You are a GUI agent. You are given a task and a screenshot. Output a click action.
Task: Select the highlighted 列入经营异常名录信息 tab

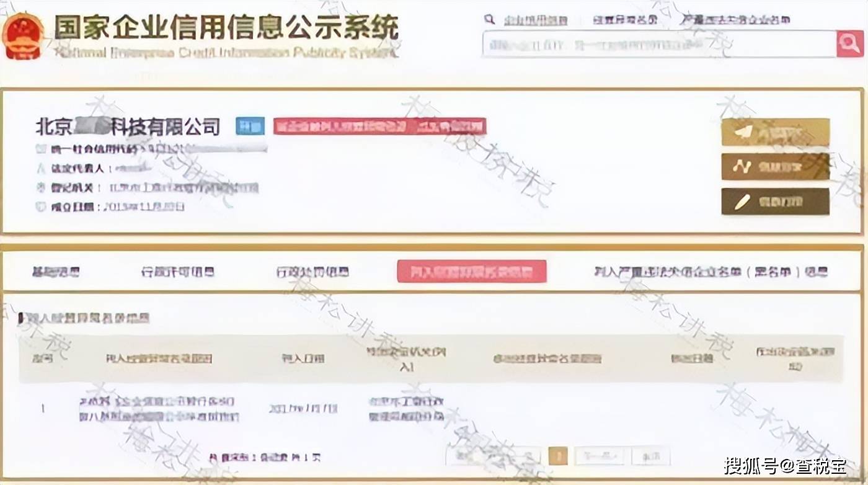472,272
